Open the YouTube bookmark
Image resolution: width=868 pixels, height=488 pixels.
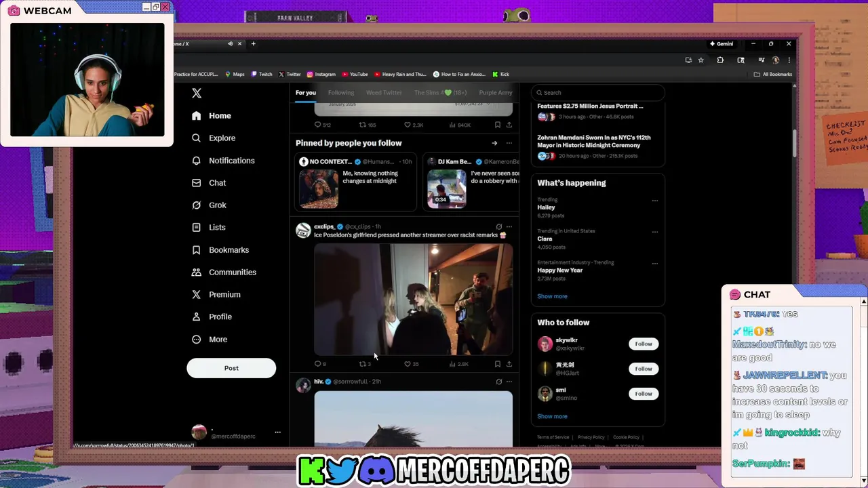pos(355,75)
